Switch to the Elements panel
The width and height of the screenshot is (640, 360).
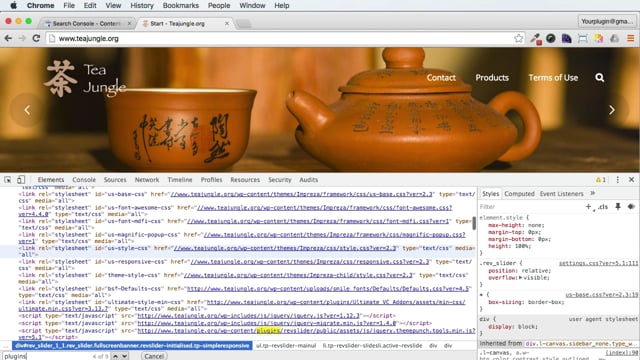coord(51,180)
